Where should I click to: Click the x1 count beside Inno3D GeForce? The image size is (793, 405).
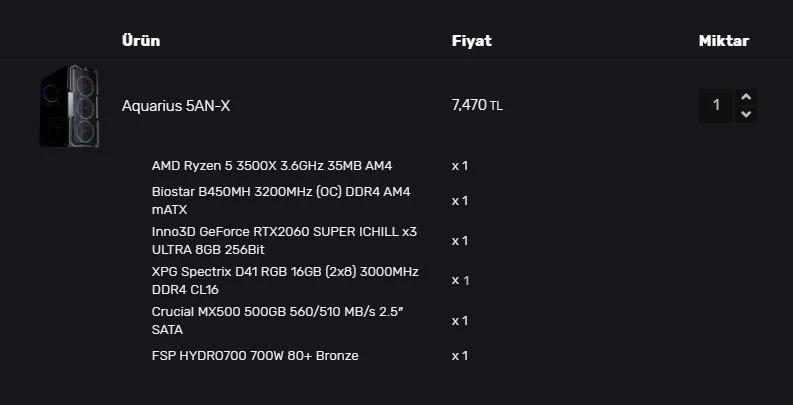460,240
